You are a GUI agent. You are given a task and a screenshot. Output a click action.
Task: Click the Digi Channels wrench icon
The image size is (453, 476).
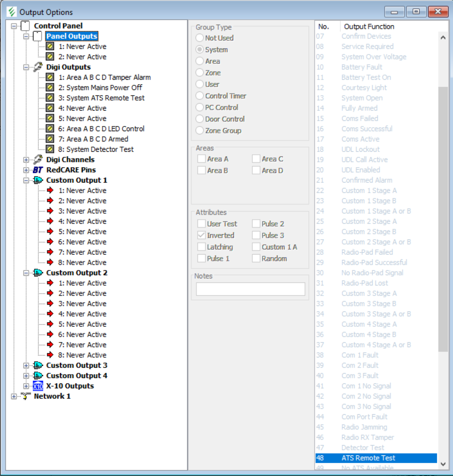pyautogui.click(x=38, y=160)
